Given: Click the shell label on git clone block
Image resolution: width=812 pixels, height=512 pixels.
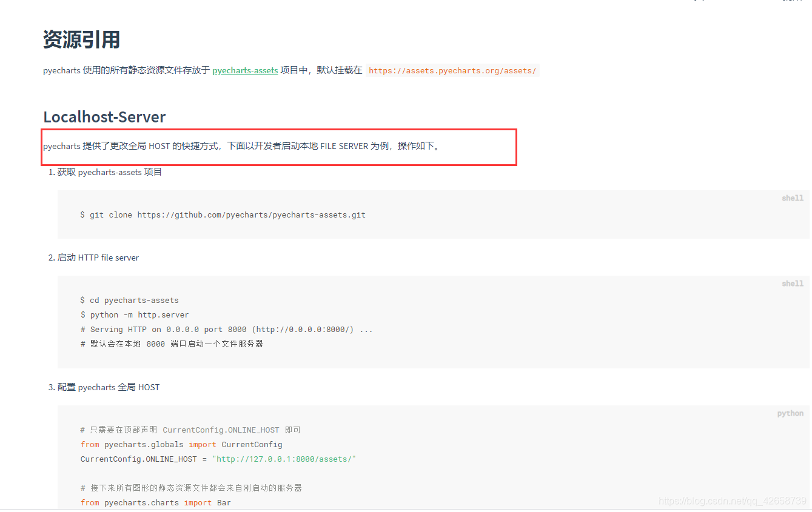Looking at the screenshot, I should coord(792,198).
